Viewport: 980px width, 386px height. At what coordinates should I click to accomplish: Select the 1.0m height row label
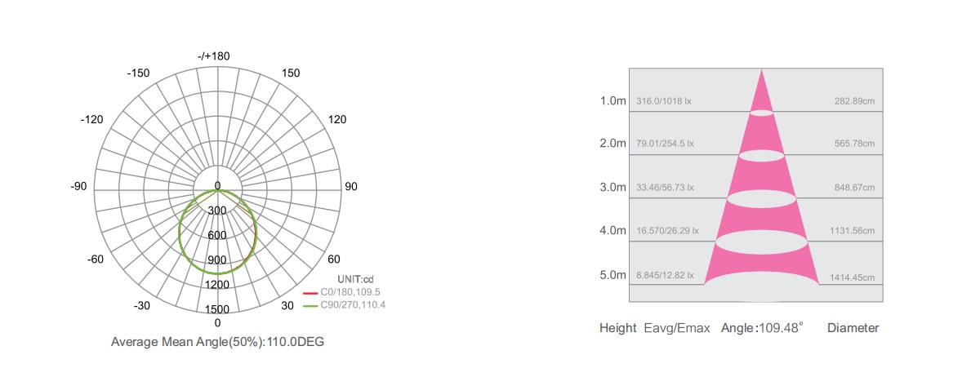pyautogui.click(x=612, y=101)
